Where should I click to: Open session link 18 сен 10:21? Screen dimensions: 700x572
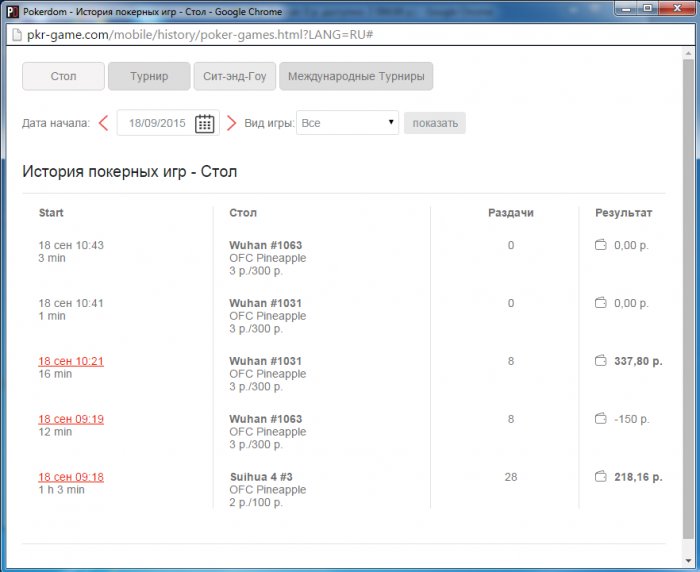(x=71, y=361)
